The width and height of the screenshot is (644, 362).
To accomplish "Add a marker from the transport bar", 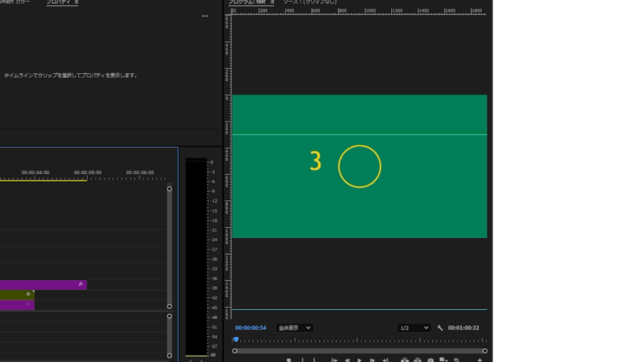I will 289,360.
